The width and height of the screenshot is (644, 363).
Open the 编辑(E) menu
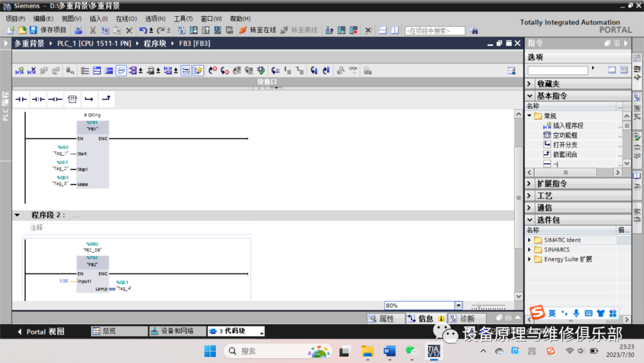click(43, 19)
